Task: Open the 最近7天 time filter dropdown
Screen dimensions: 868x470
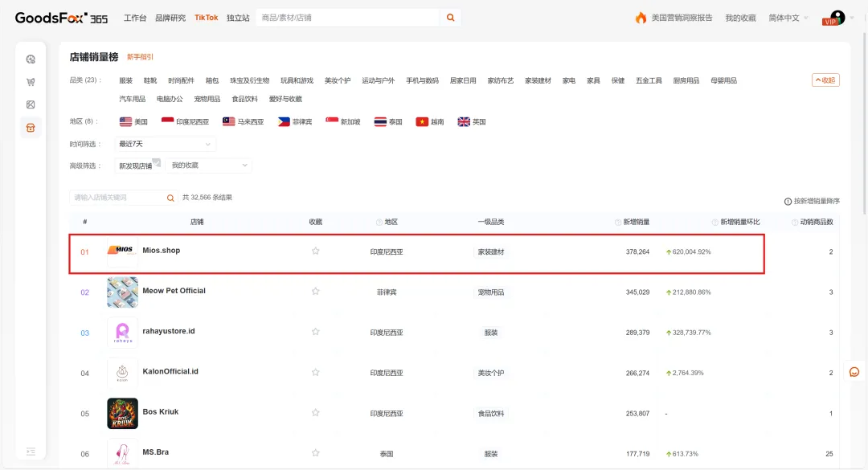Action: (x=165, y=144)
